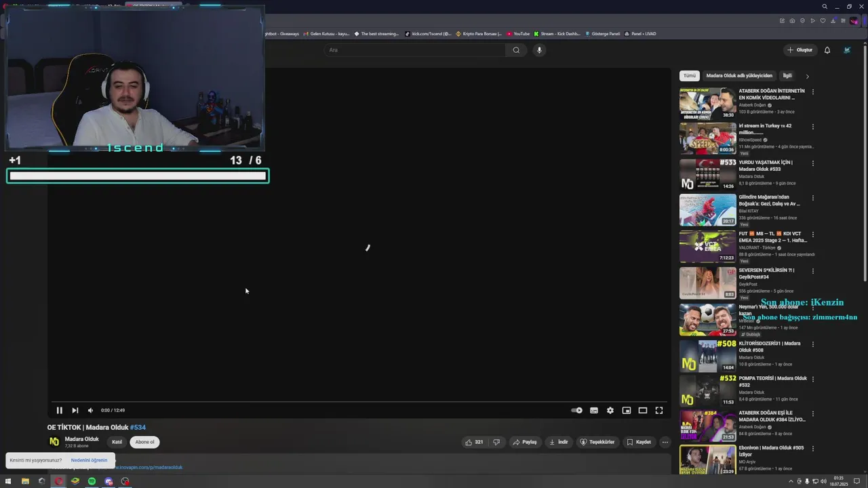868x488 pixels.
Task: Open Stream - Kick Dashboard bookmark
Action: 557,34
